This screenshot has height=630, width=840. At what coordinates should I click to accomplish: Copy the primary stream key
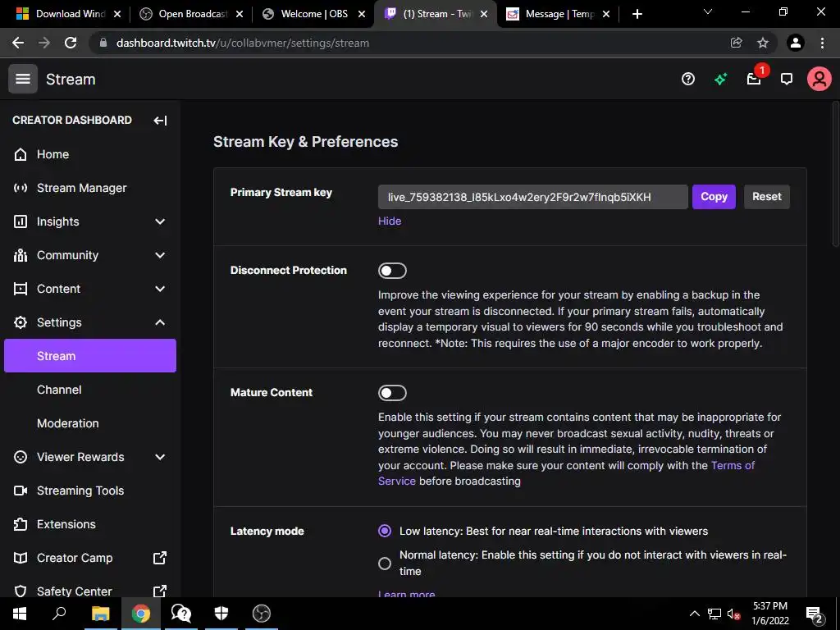714,197
